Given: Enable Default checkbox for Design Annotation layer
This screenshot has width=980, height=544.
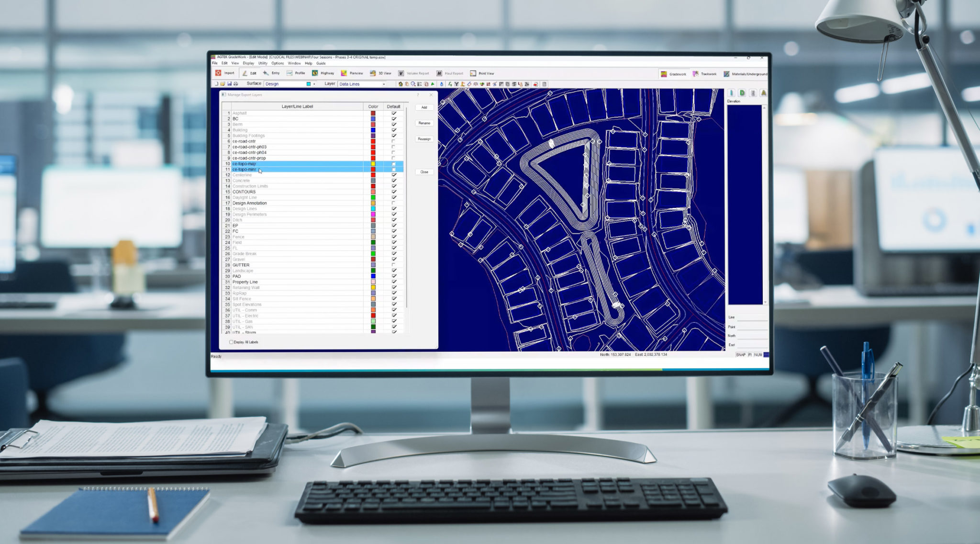Looking at the screenshot, I should click(x=394, y=203).
